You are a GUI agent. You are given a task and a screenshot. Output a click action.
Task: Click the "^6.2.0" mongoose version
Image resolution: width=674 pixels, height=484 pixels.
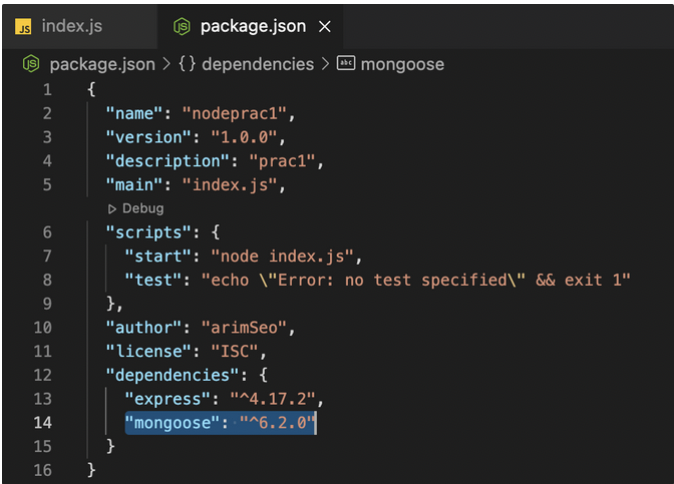[x=277, y=423]
